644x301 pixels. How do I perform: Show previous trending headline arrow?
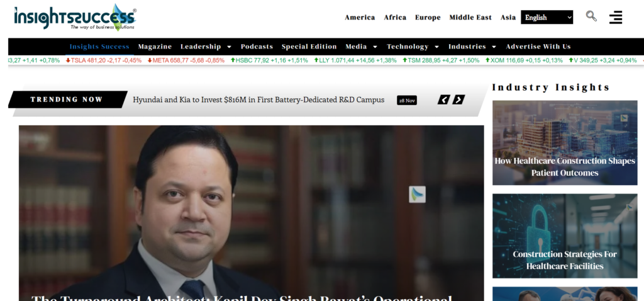pyautogui.click(x=443, y=99)
